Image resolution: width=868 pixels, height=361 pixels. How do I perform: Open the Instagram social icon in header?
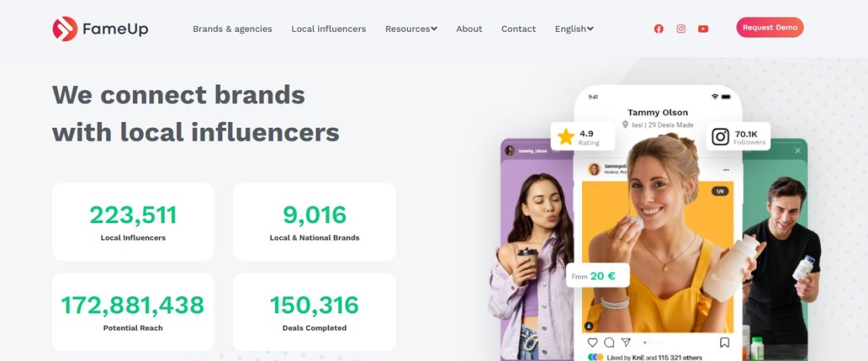681,29
